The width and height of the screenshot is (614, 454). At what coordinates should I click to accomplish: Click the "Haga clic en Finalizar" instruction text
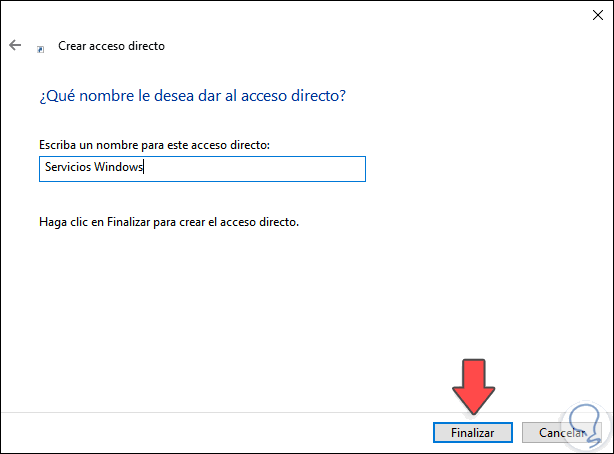pos(168,221)
